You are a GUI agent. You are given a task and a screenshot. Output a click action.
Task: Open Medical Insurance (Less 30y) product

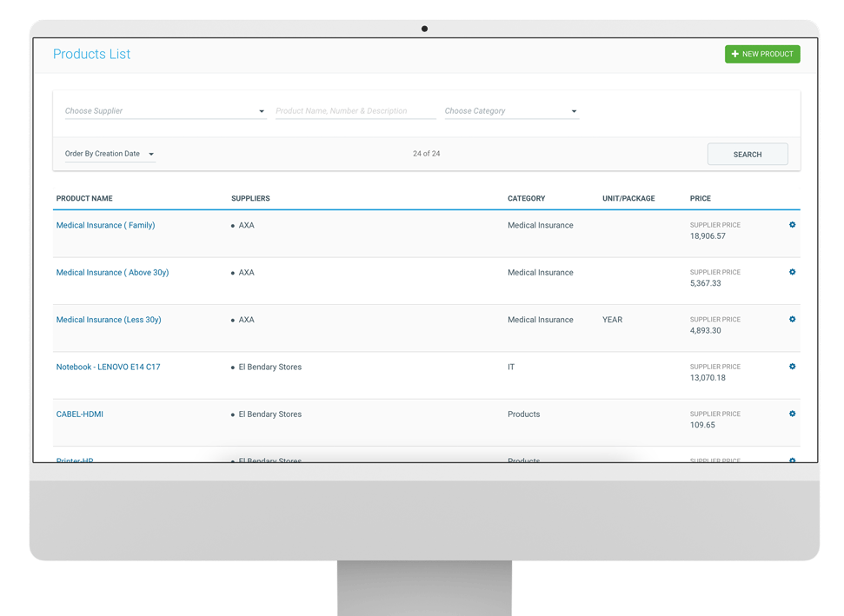pyautogui.click(x=109, y=320)
